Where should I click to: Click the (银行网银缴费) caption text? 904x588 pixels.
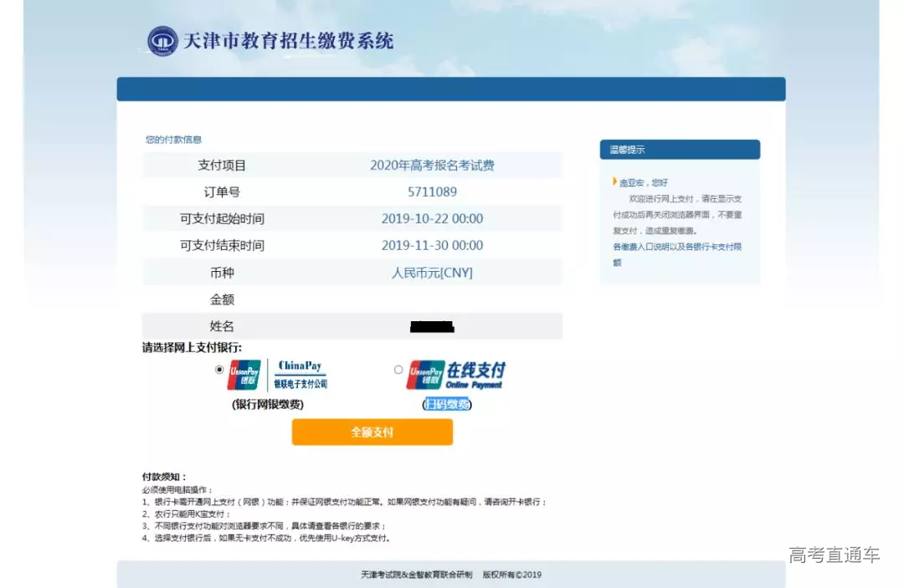(x=268, y=405)
